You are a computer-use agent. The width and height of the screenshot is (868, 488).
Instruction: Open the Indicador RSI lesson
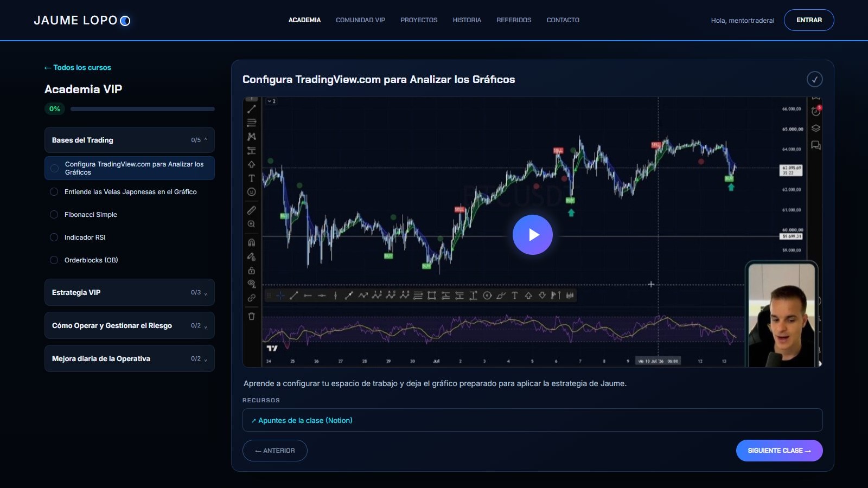130,237
